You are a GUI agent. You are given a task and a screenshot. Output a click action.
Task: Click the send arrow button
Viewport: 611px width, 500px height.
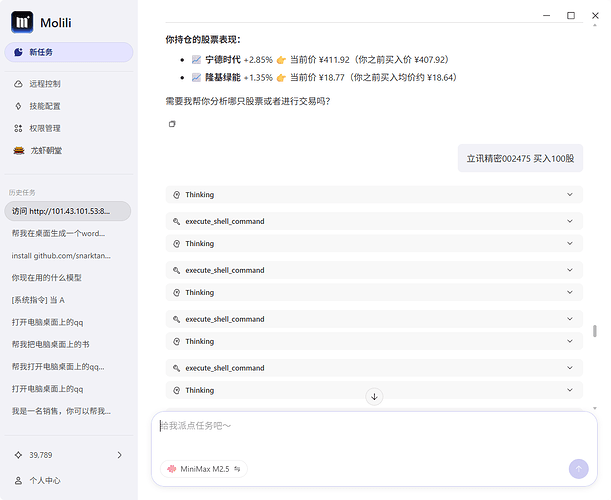pyautogui.click(x=578, y=469)
